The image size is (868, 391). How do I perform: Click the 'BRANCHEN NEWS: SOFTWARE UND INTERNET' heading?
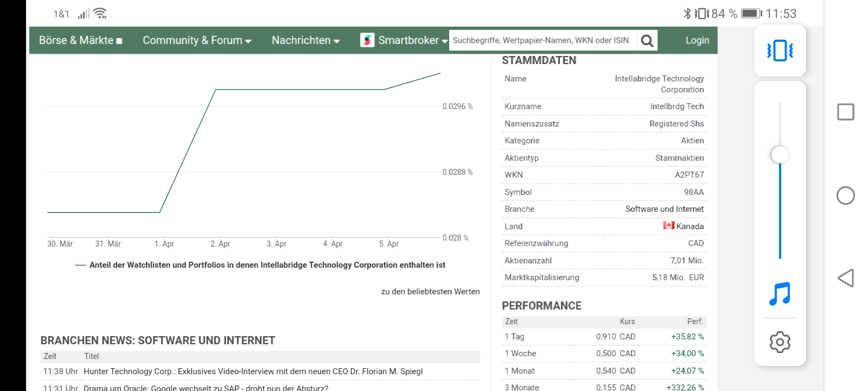point(158,340)
